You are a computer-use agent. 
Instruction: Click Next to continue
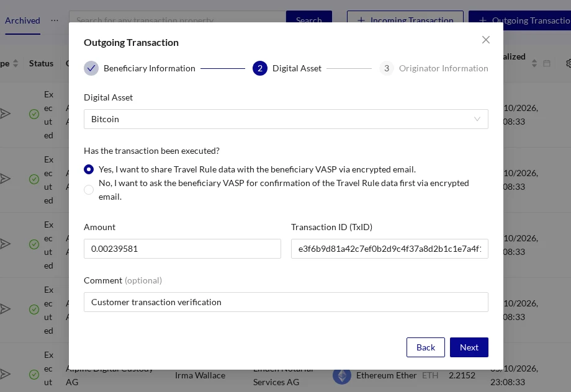[469, 347]
